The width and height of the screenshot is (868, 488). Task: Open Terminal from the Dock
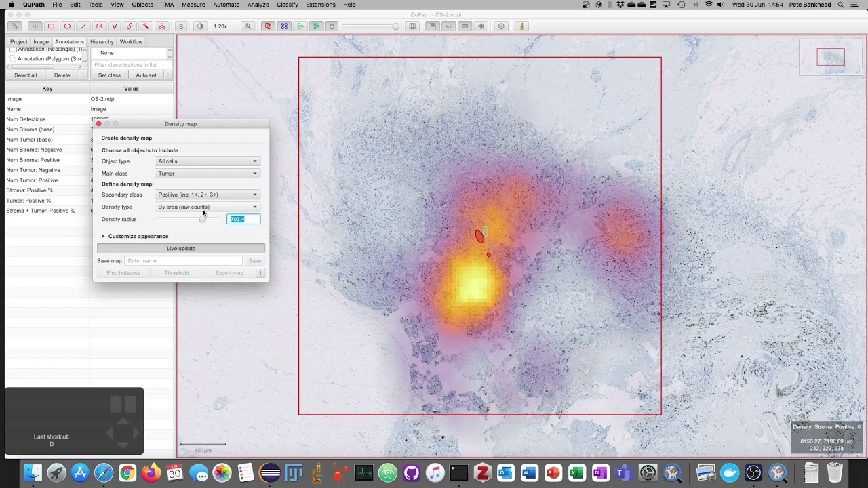point(459,472)
